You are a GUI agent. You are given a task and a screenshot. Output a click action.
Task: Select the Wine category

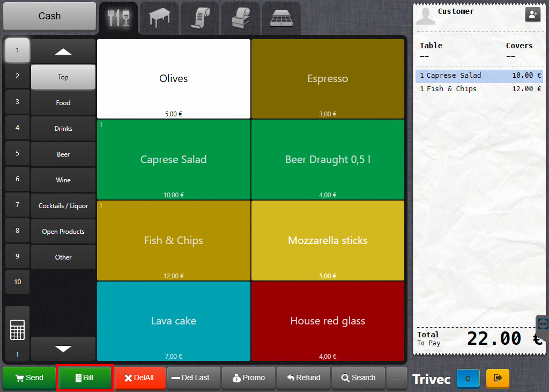point(63,180)
